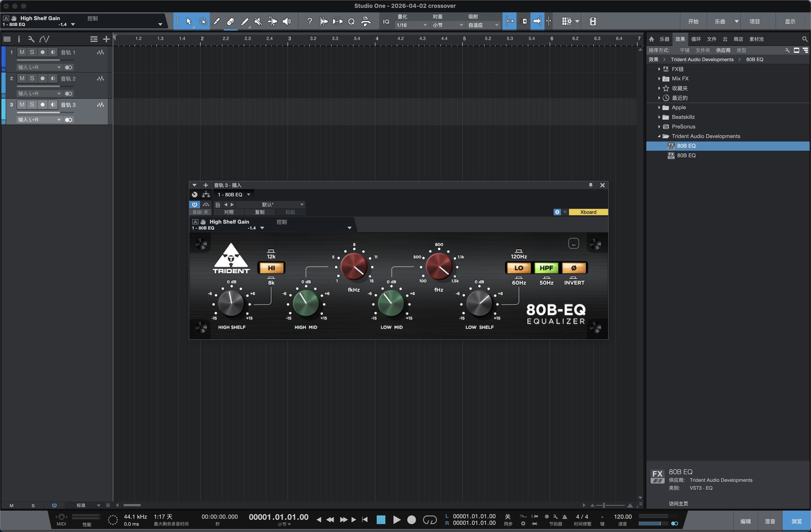Solo track 音轨 2
811x532 pixels.
coord(32,79)
